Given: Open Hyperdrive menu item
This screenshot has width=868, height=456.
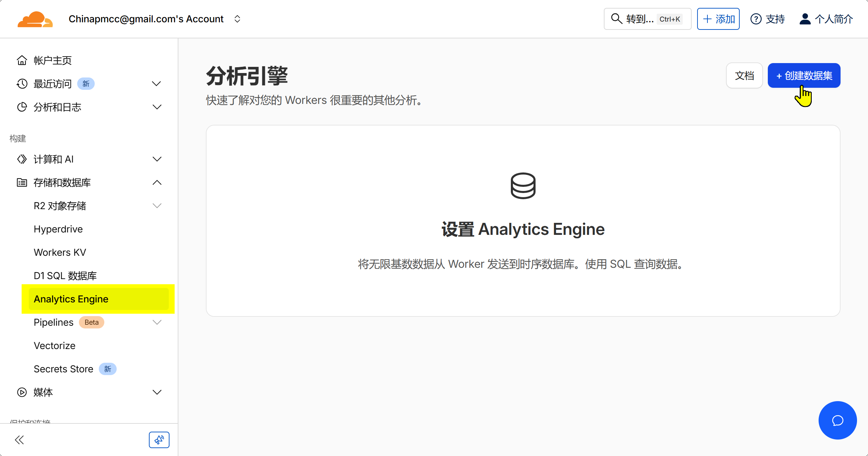Looking at the screenshot, I should click(58, 229).
